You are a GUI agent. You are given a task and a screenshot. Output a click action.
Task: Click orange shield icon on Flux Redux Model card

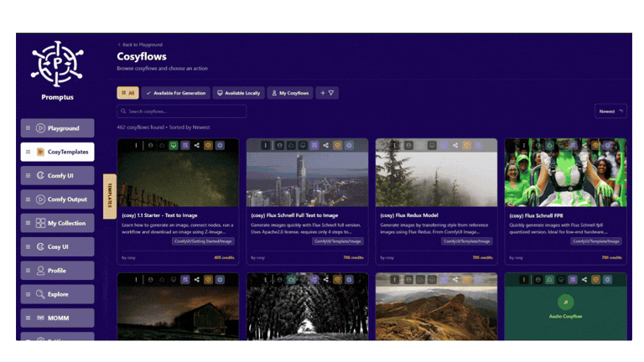click(x=466, y=145)
